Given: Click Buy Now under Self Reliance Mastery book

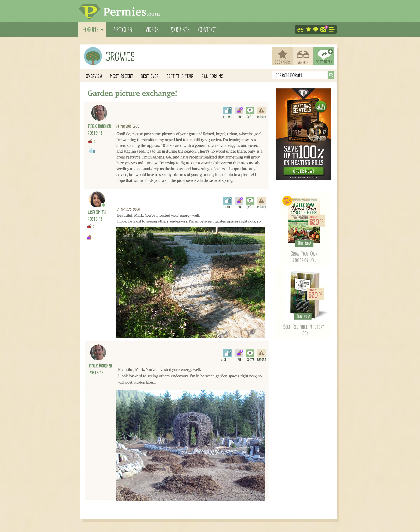Looking at the screenshot, I should click(x=303, y=316).
